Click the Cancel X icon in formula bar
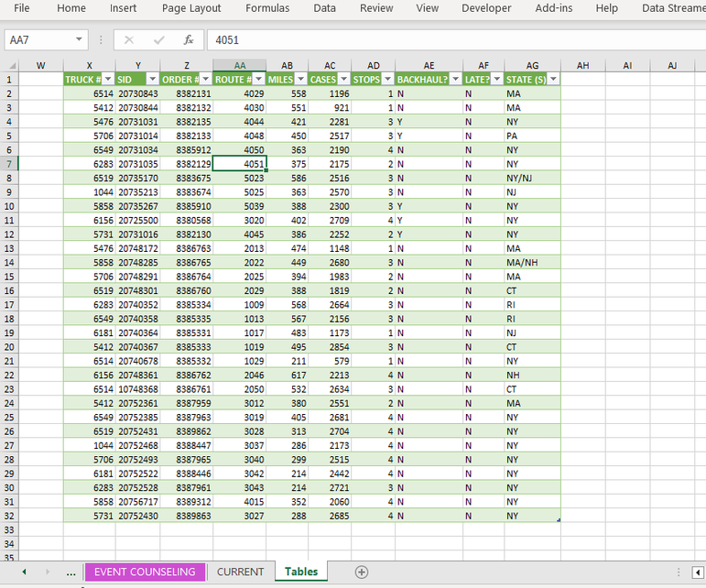Screen dimensions: 706x588 [x=129, y=40]
